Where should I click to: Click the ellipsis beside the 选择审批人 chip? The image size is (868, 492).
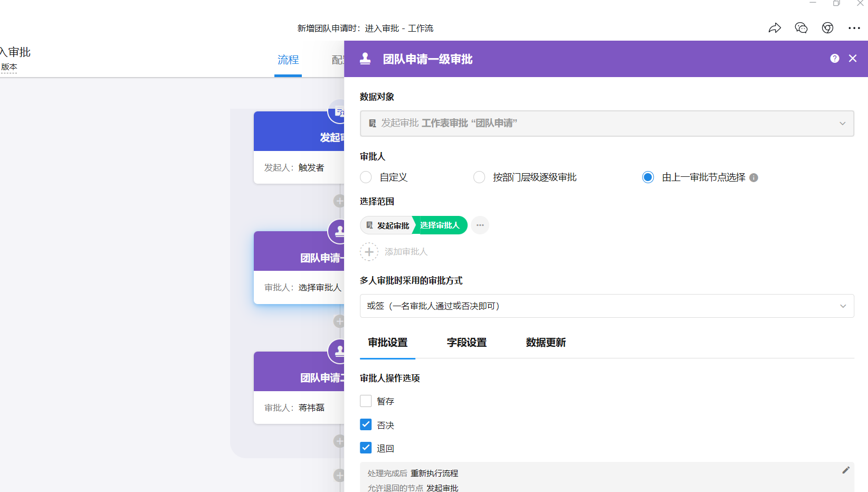480,225
